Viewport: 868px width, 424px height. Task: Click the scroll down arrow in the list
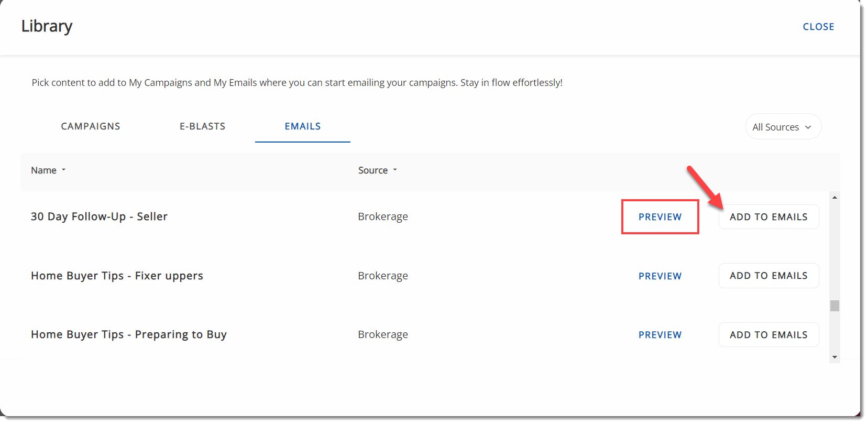coord(834,357)
